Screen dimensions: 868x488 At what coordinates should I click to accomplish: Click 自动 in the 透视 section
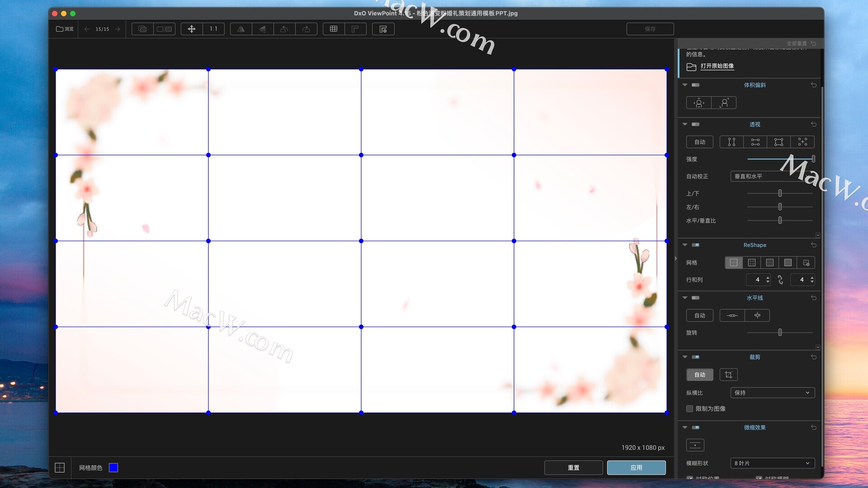[x=700, y=142]
